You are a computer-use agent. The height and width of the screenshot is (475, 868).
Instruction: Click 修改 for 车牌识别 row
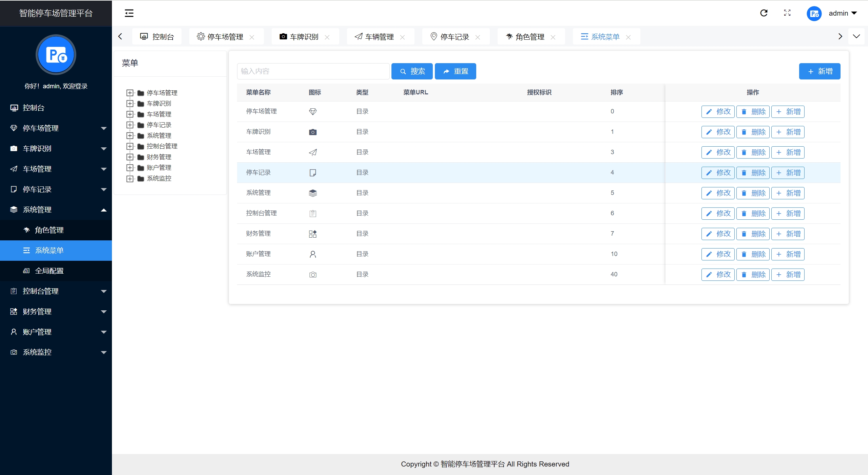[718, 132]
